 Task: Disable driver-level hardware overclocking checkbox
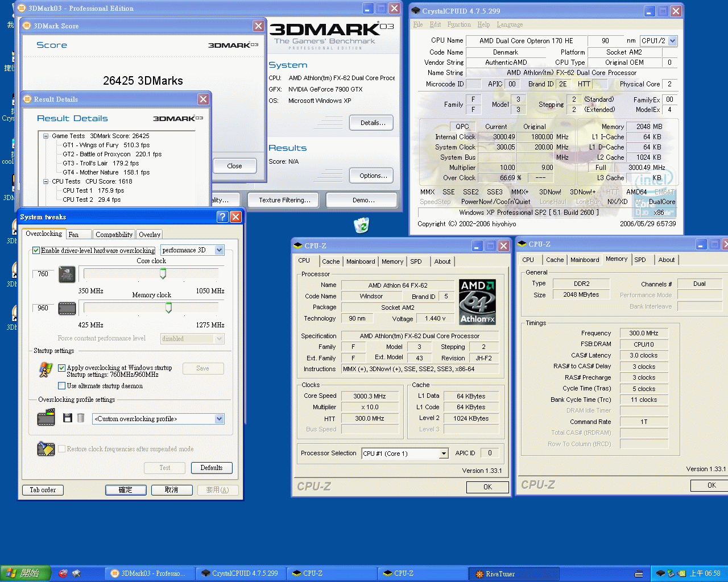(36, 251)
